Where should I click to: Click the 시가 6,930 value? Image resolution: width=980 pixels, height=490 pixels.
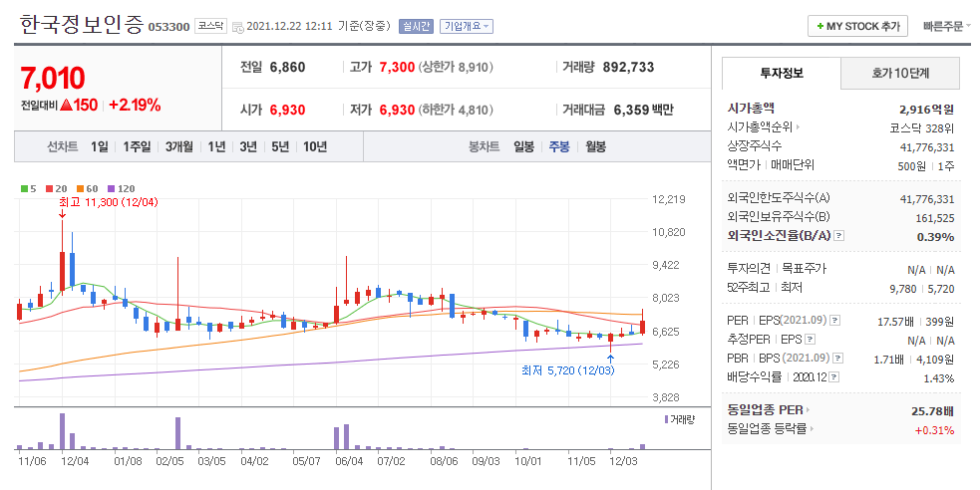[287, 110]
